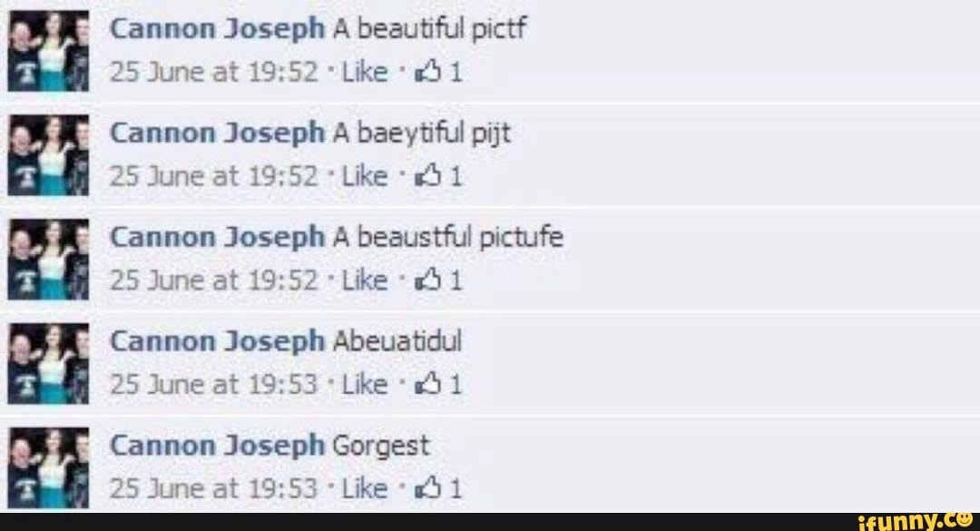Open Cannon Joseph name on 'Abeuatidul' comment
Viewport: 980px width, 531px height.
pyautogui.click(x=218, y=343)
